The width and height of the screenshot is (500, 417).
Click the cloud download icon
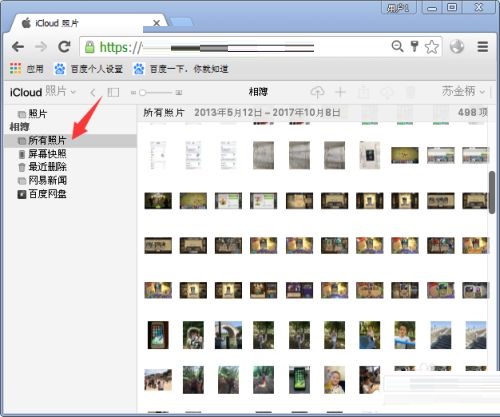tap(387, 92)
